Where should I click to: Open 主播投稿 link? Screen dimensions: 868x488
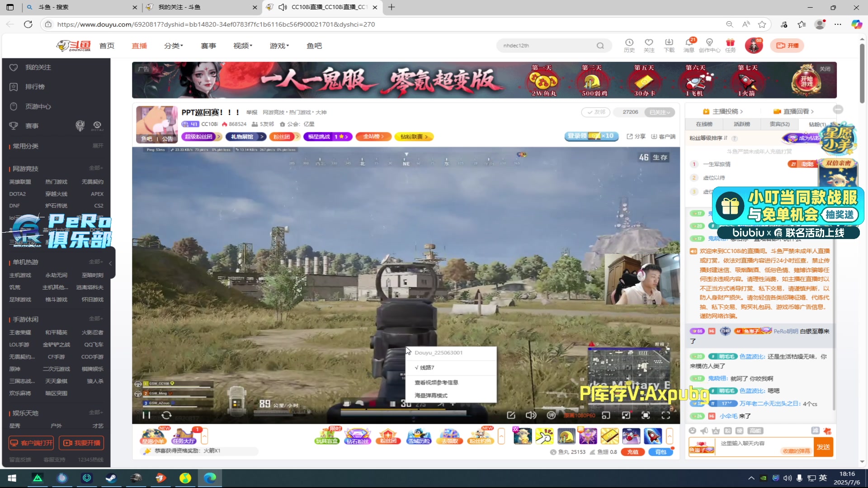[x=723, y=111]
